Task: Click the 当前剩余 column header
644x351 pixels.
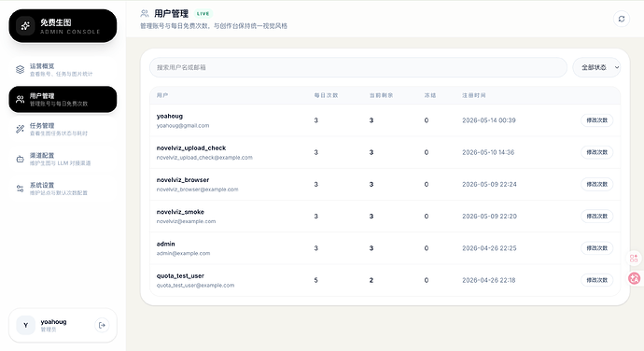Action: click(381, 95)
